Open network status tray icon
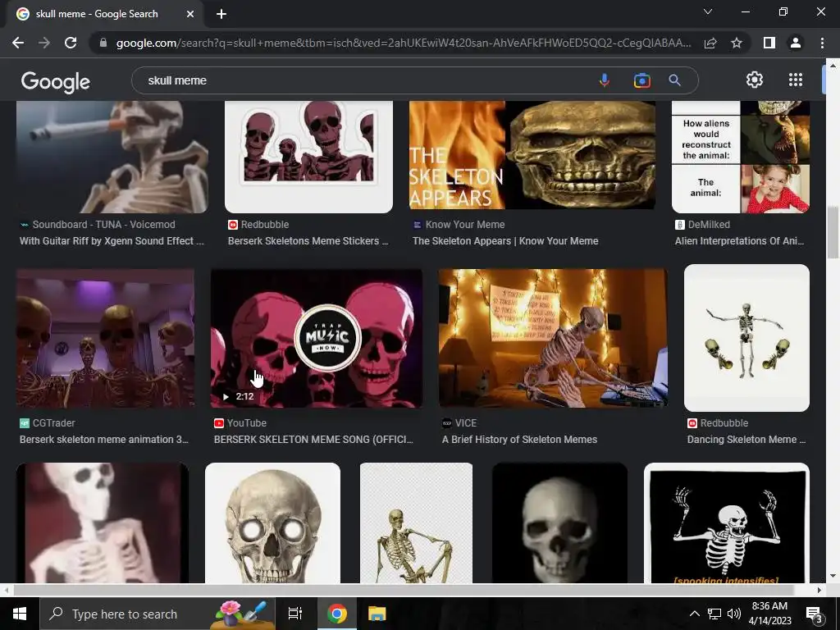 (x=714, y=614)
